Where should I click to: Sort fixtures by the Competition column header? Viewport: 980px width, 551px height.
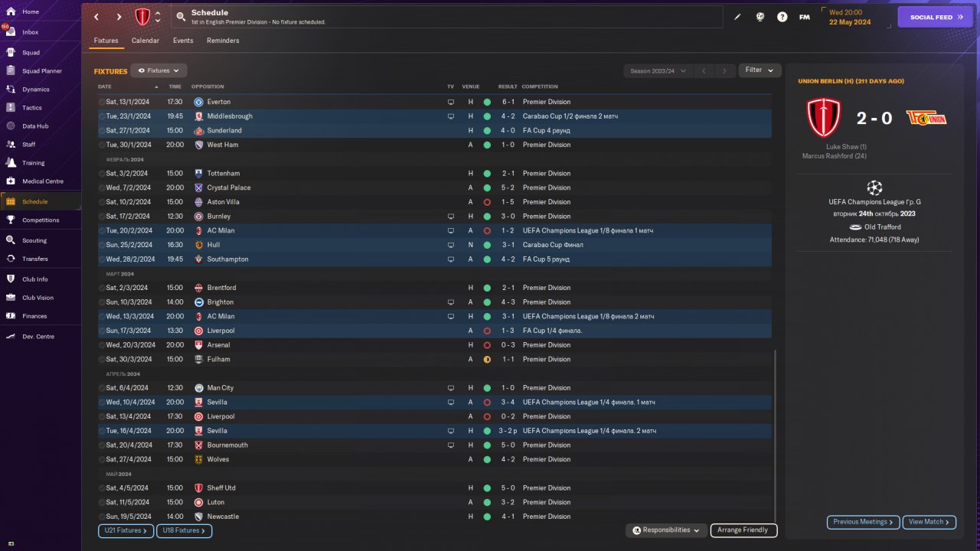[x=540, y=86]
